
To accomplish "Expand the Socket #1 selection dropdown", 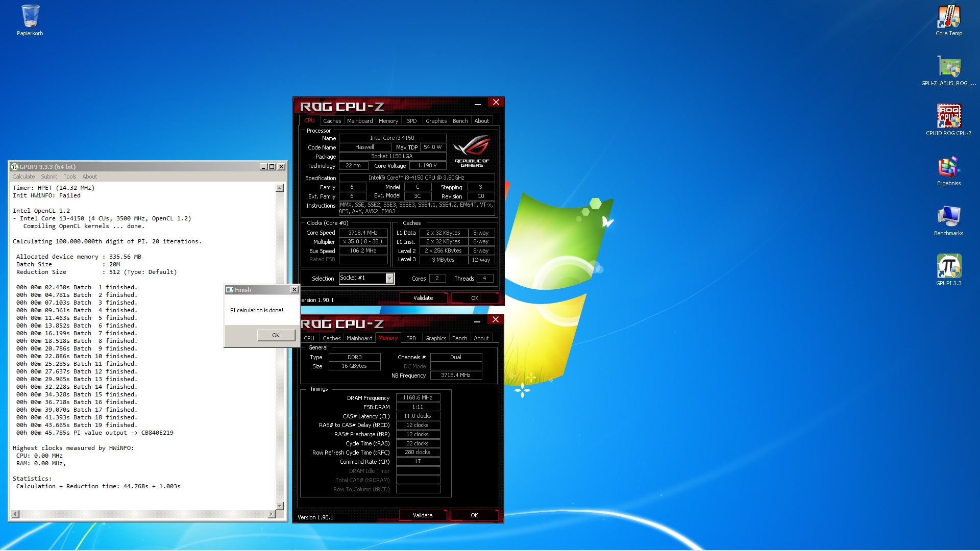I will [x=389, y=278].
